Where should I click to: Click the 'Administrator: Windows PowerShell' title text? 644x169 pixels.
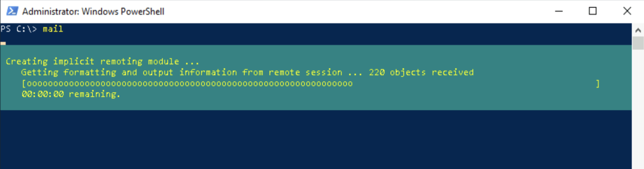93,11
